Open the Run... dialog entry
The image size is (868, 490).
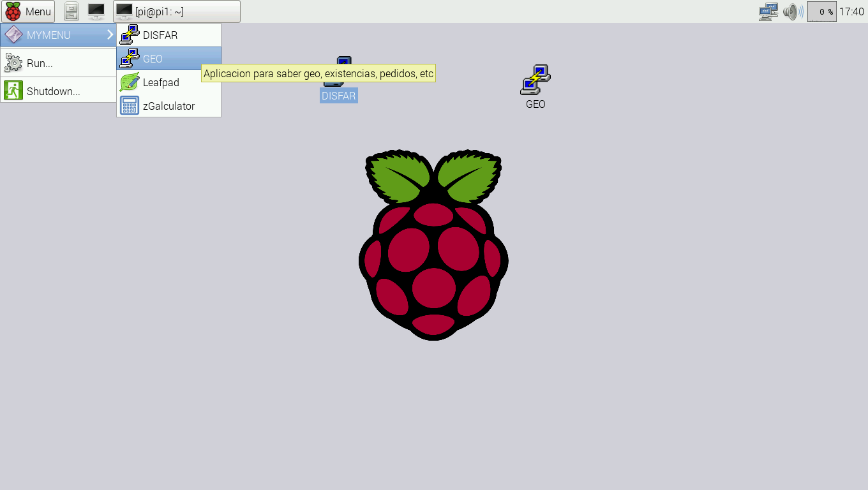pyautogui.click(x=40, y=63)
